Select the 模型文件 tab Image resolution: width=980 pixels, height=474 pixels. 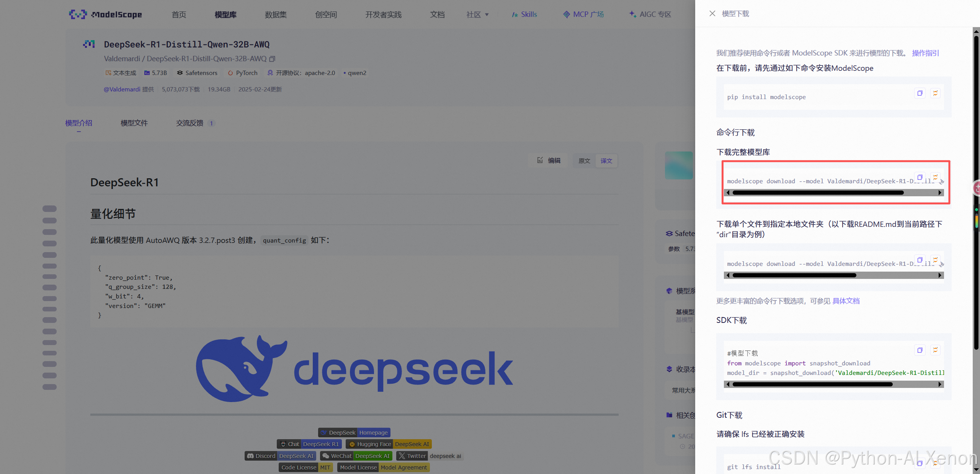[134, 123]
